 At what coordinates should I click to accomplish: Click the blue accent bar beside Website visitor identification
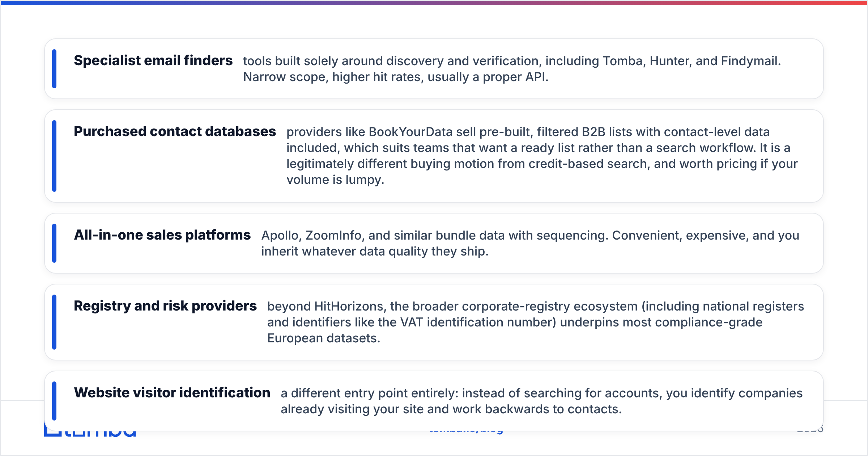54,401
